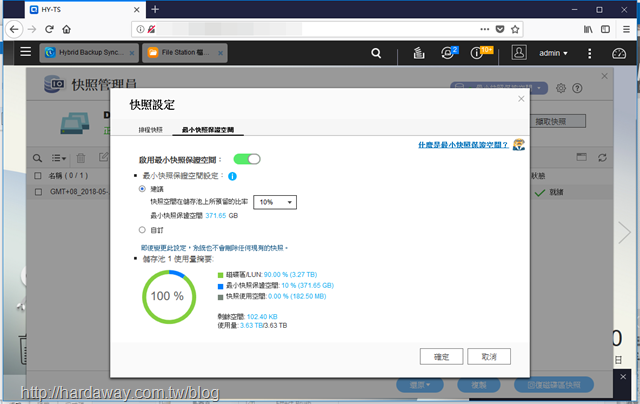This screenshot has width=640, height=404.
Task: Select the 自訂 radio option
Action: coord(142,230)
